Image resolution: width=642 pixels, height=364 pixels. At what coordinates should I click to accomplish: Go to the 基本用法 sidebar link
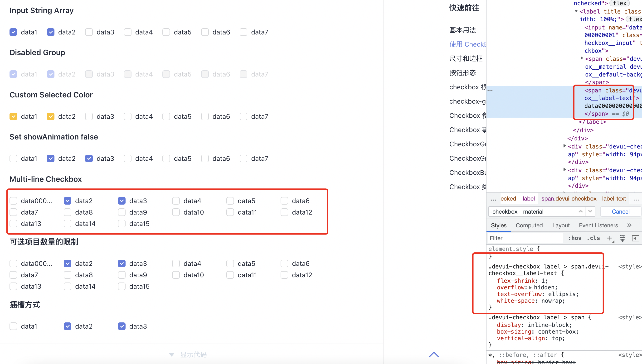[x=462, y=30]
